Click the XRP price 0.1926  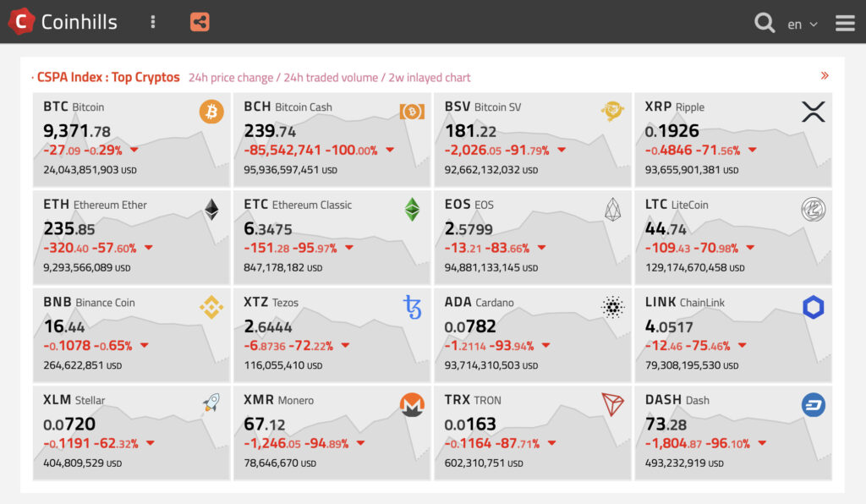click(x=672, y=131)
